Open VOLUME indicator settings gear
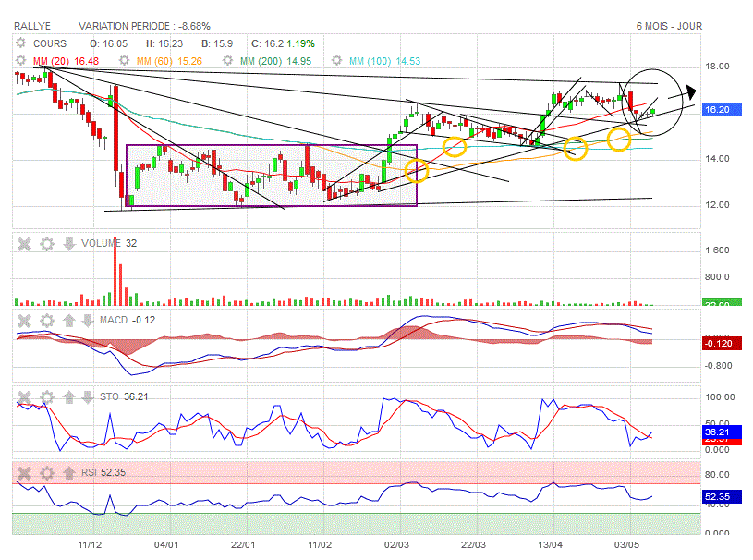 (46, 244)
